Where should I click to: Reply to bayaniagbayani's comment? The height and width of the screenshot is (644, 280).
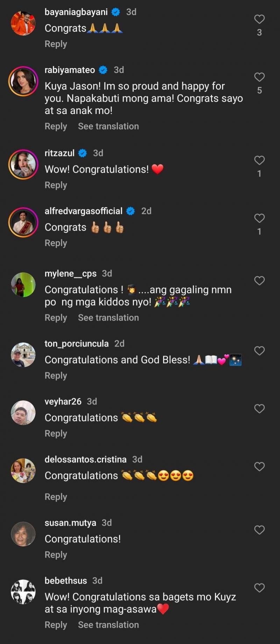pos(56,44)
